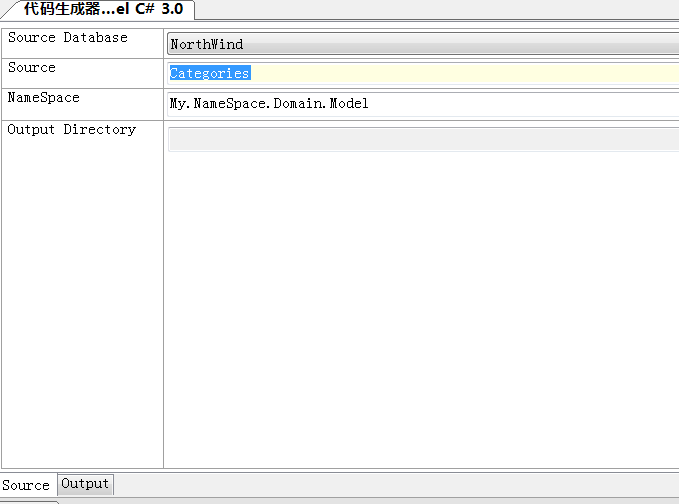Click the My.NameSpace.Domain.Model namespace field
The height and width of the screenshot is (504, 679).
[423, 104]
